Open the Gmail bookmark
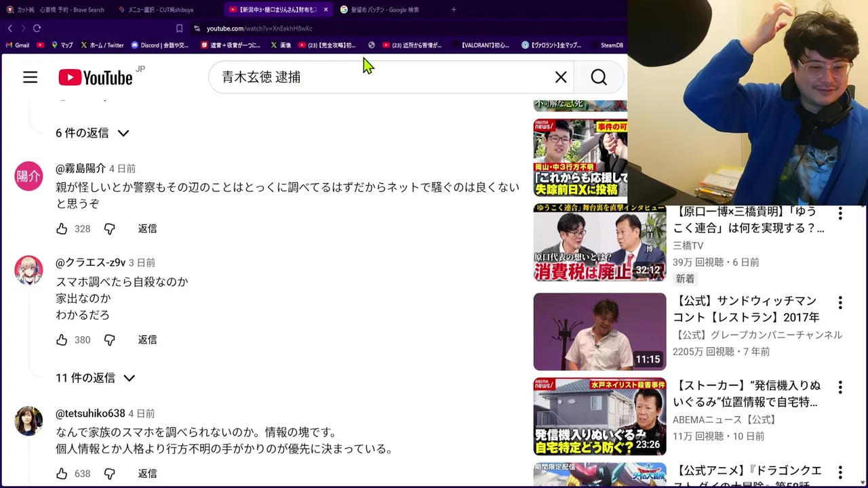The height and width of the screenshot is (488, 868). click(x=18, y=45)
